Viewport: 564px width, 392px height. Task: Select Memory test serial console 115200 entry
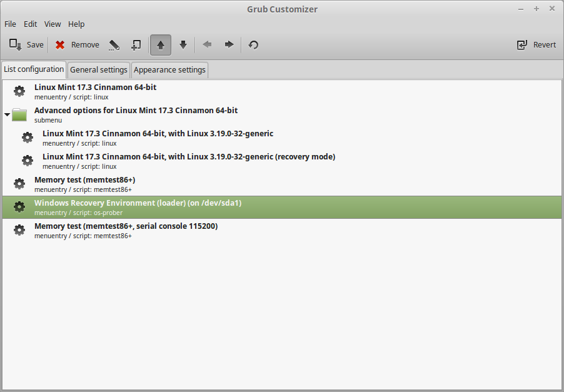pos(282,231)
